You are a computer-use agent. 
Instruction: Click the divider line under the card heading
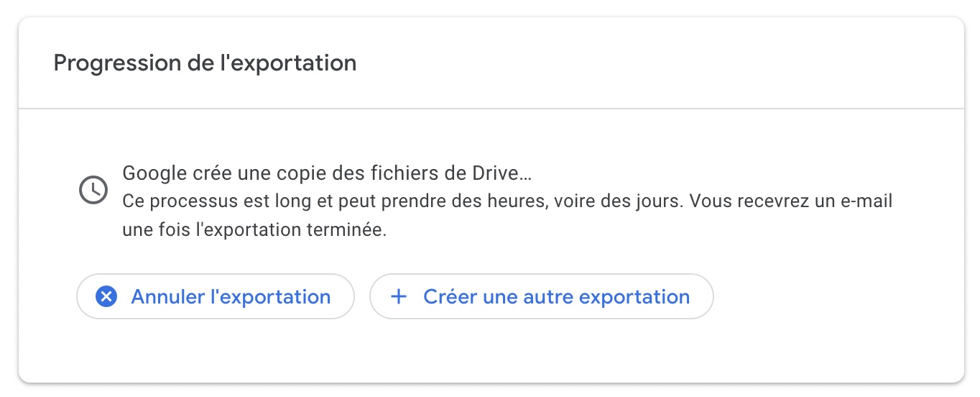(x=491, y=109)
